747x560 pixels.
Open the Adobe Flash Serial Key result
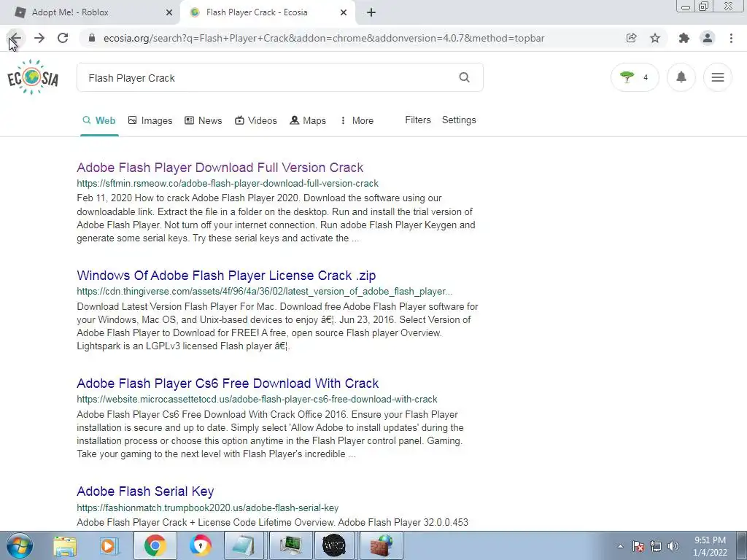(145, 491)
